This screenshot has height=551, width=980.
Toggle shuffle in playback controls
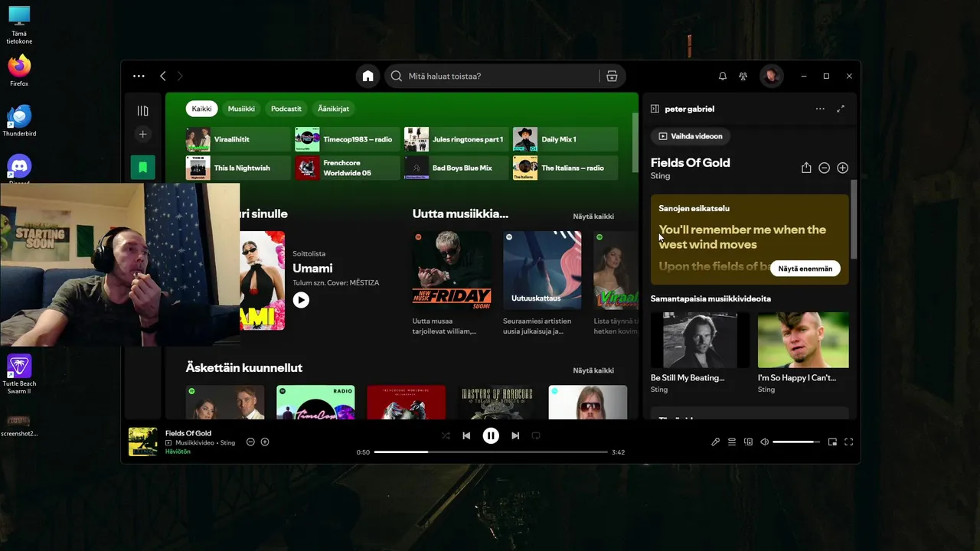pos(446,435)
